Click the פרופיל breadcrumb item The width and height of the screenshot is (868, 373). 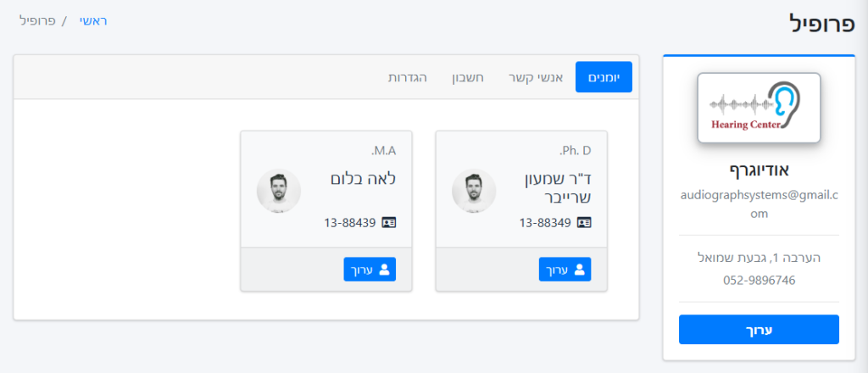pos(37,21)
